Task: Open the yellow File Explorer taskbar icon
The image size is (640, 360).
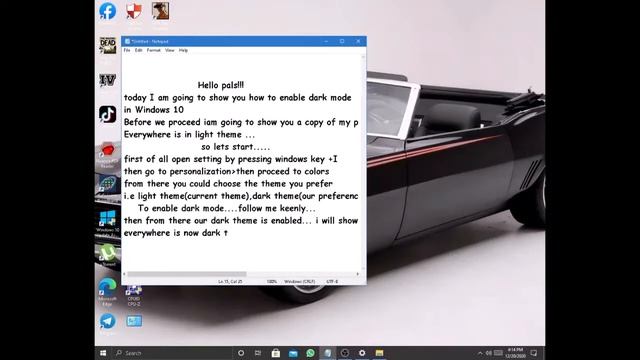Action: pyautogui.click(x=379, y=353)
